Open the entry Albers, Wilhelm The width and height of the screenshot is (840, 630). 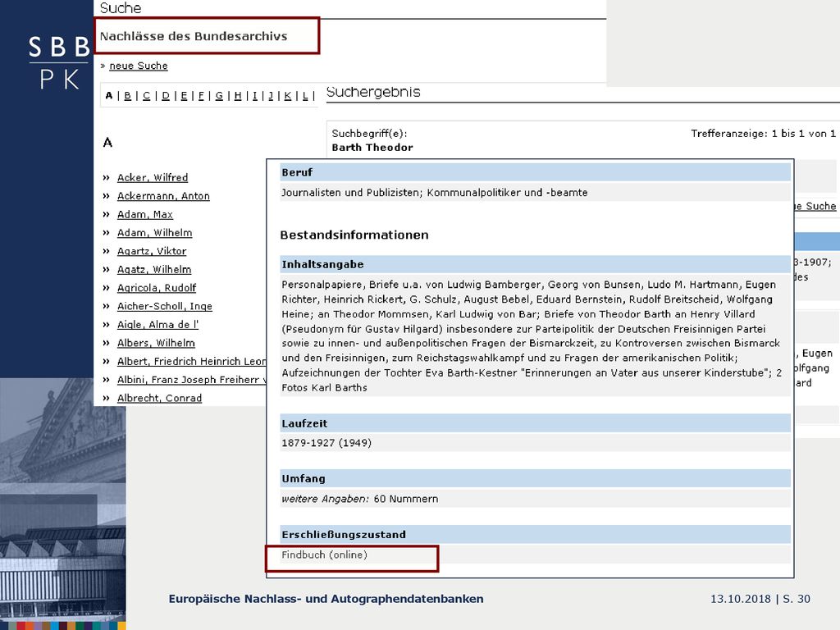pyautogui.click(x=157, y=343)
